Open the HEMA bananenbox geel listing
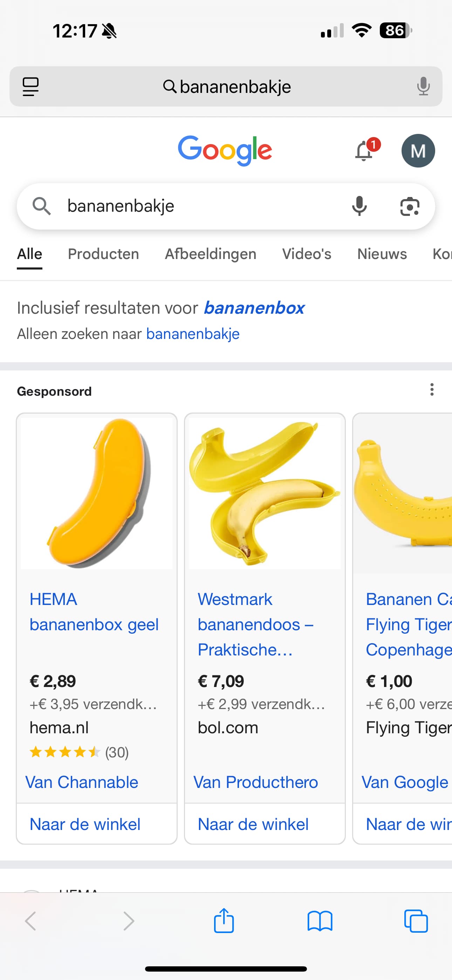Screen dimensions: 452x980 (94, 612)
